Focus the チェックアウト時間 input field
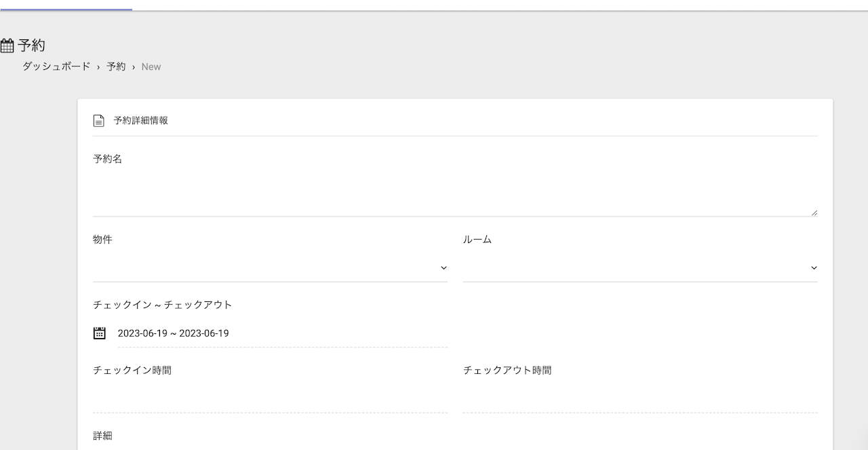 pyautogui.click(x=640, y=399)
